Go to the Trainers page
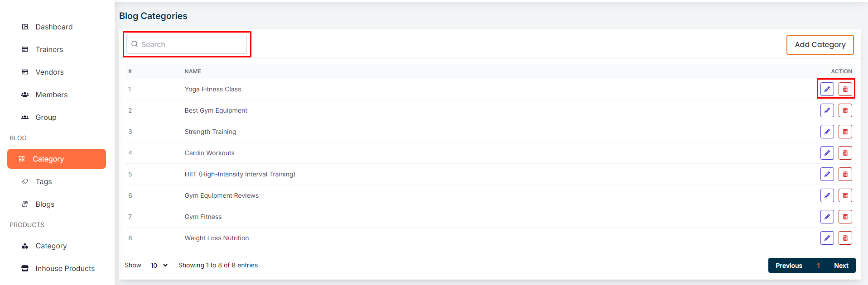The width and height of the screenshot is (868, 285). pyautogui.click(x=49, y=50)
